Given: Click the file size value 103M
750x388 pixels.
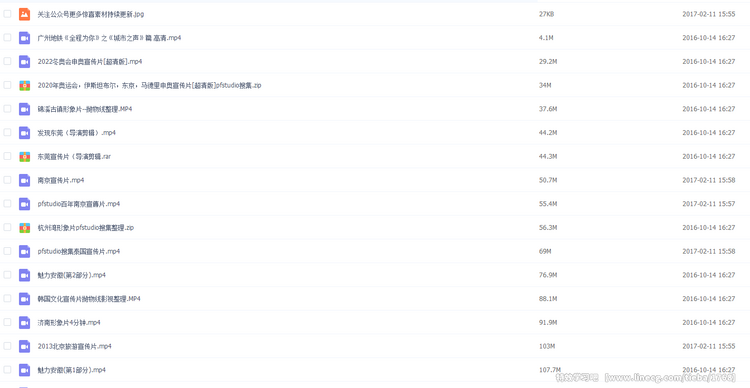Looking at the screenshot, I should [x=546, y=346].
